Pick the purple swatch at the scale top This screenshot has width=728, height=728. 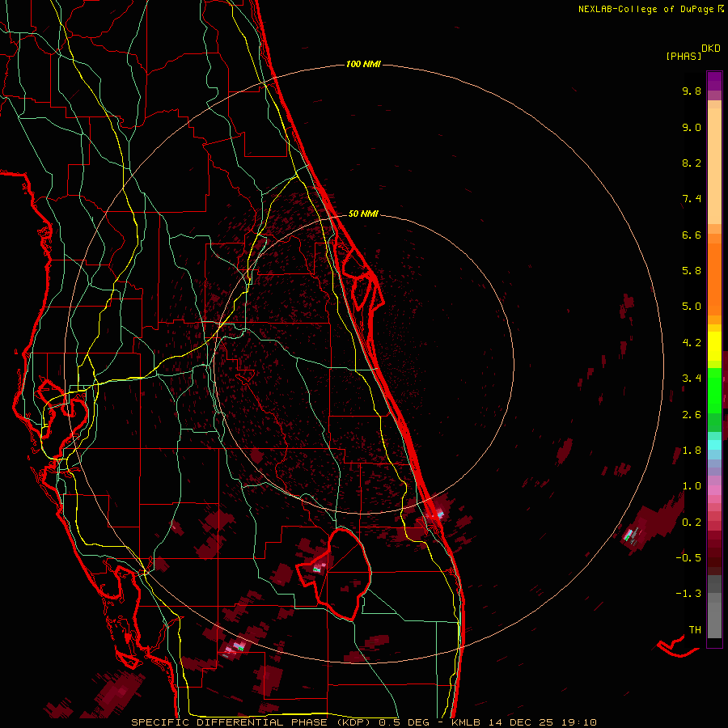(x=714, y=81)
